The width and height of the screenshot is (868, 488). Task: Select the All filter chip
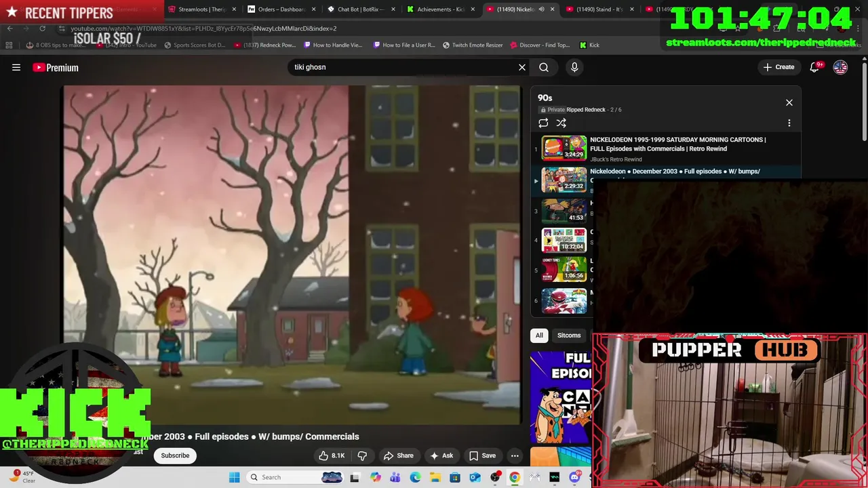pos(539,335)
